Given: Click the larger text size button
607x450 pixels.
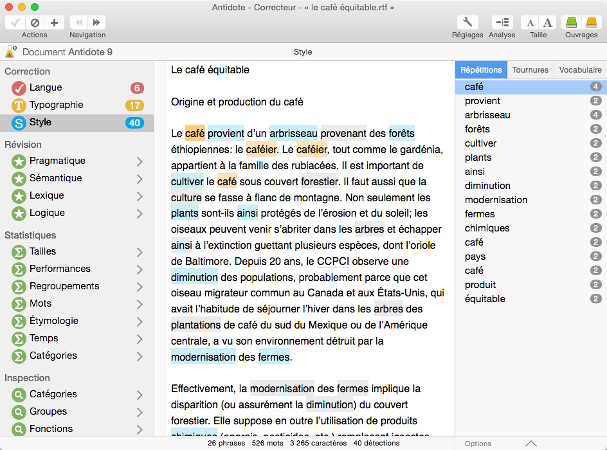Looking at the screenshot, I should click(x=548, y=21).
